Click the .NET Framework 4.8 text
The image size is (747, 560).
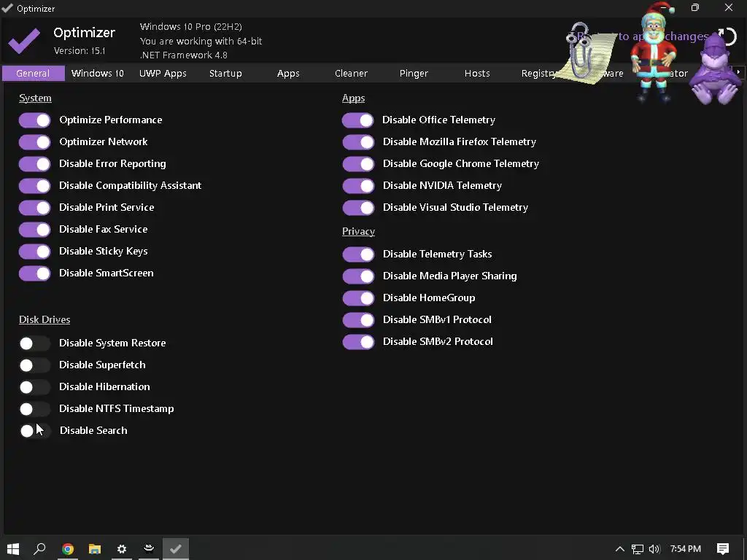pos(183,55)
